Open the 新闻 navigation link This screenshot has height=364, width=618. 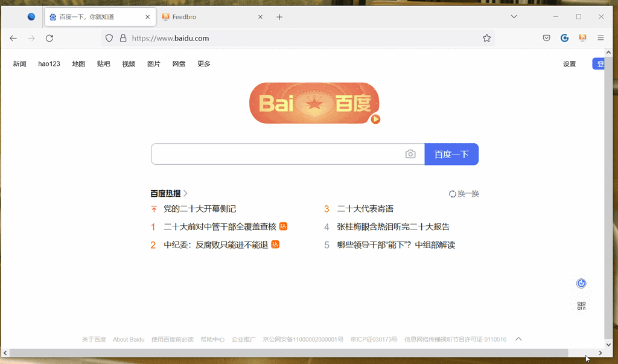20,64
